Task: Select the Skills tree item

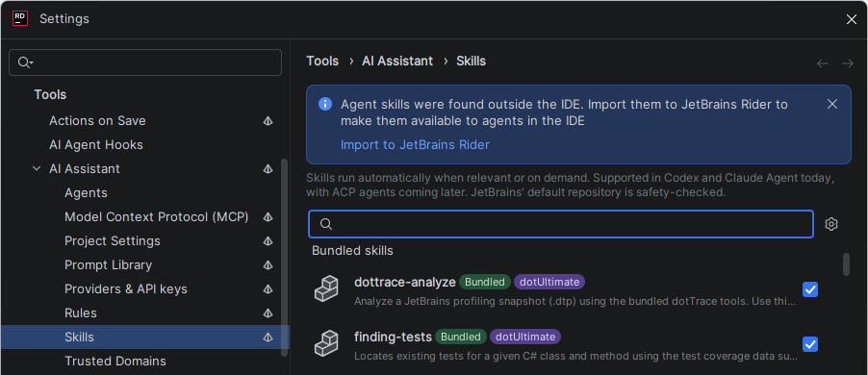Action: coord(145,337)
